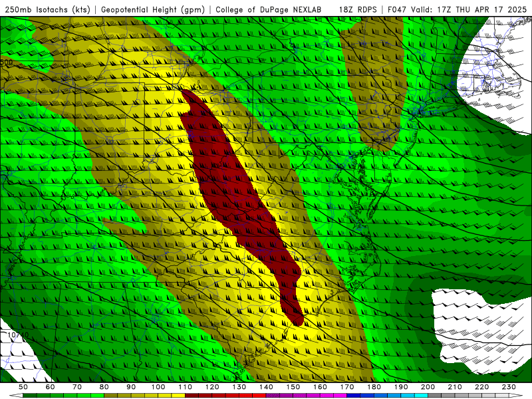Click the '100' legend value
Image resolution: width=532 pixels, height=399 pixels.
[x=158, y=387]
